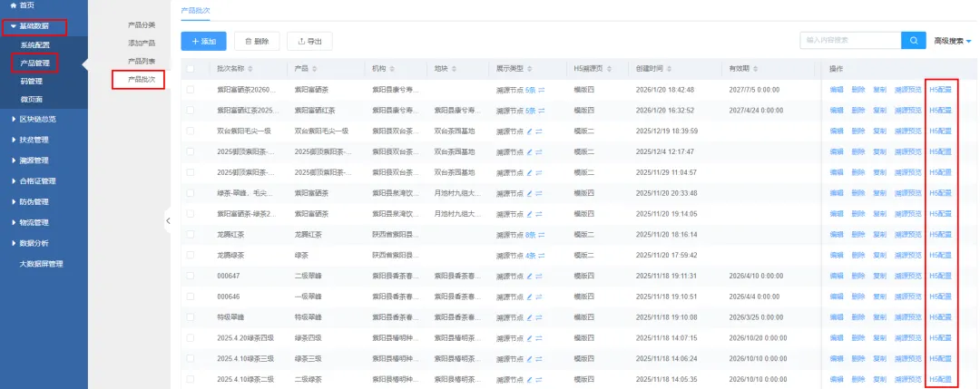
Task: Check the 双台紫阳毛尖一级 row checkbox
Action: click(190, 131)
